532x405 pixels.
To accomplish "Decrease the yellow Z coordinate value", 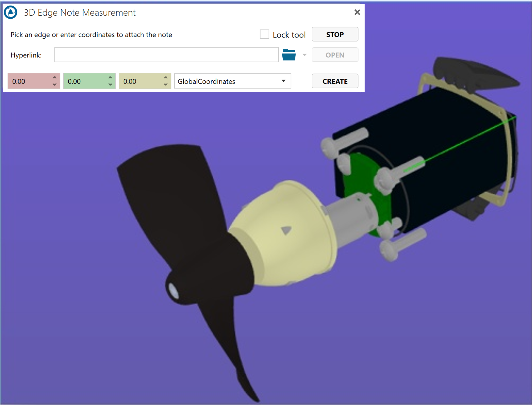I will [166, 85].
